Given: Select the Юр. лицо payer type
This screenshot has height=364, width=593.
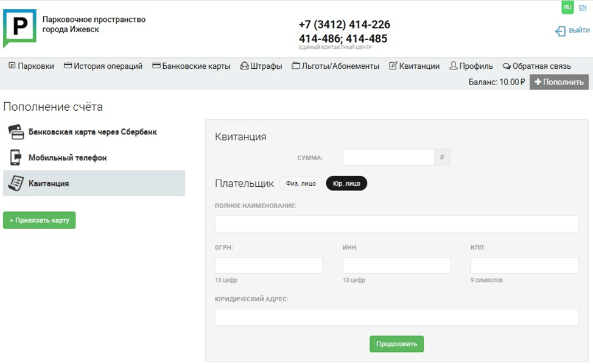Looking at the screenshot, I should tap(346, 183).
